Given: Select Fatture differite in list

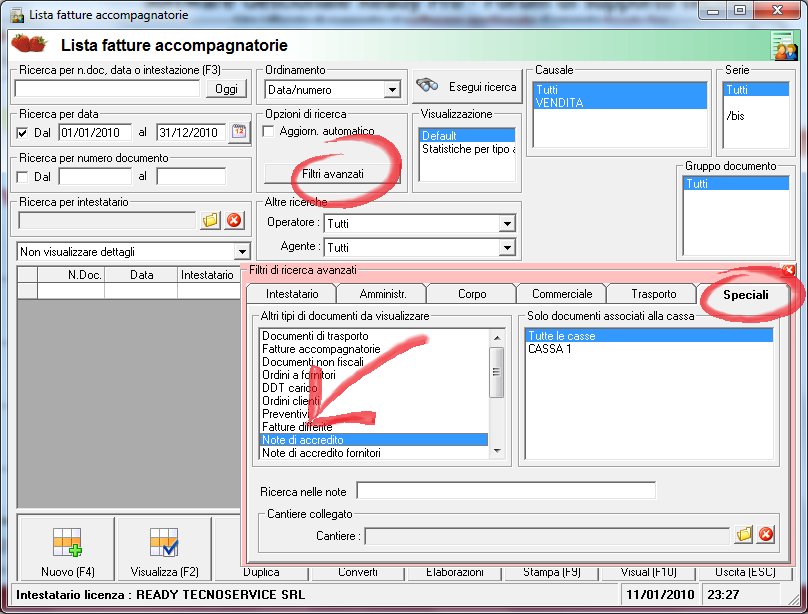Looking at the screenshot, I should [374, 427].
